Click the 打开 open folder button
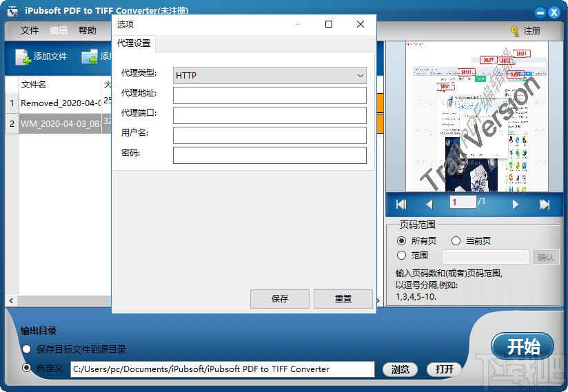 tap(444, 369)
